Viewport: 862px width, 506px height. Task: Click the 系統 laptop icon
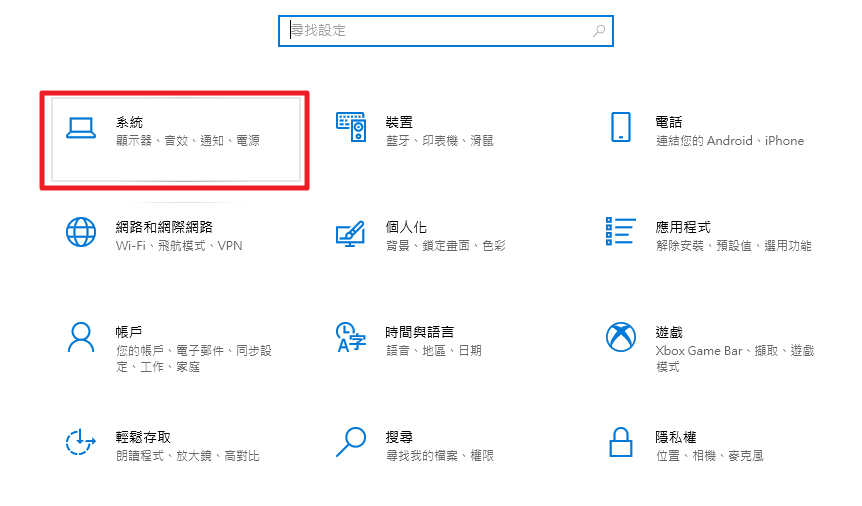[x=81, y=128]
